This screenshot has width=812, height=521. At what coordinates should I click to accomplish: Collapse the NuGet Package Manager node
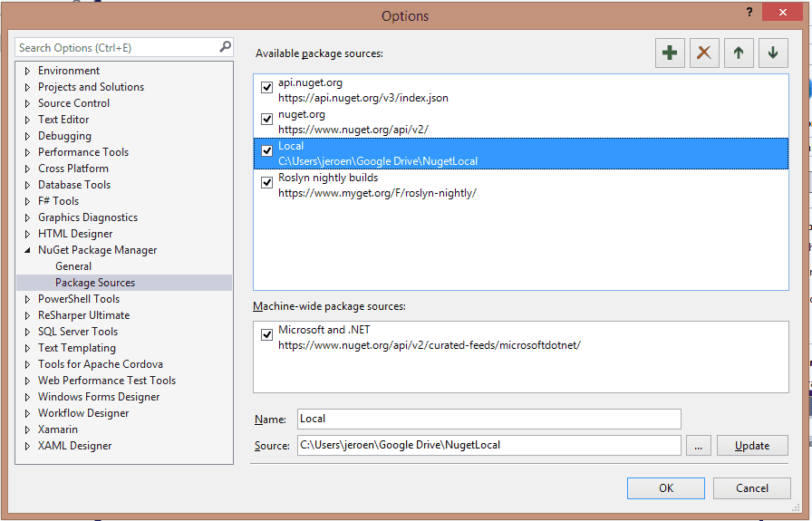pos(27,250)
